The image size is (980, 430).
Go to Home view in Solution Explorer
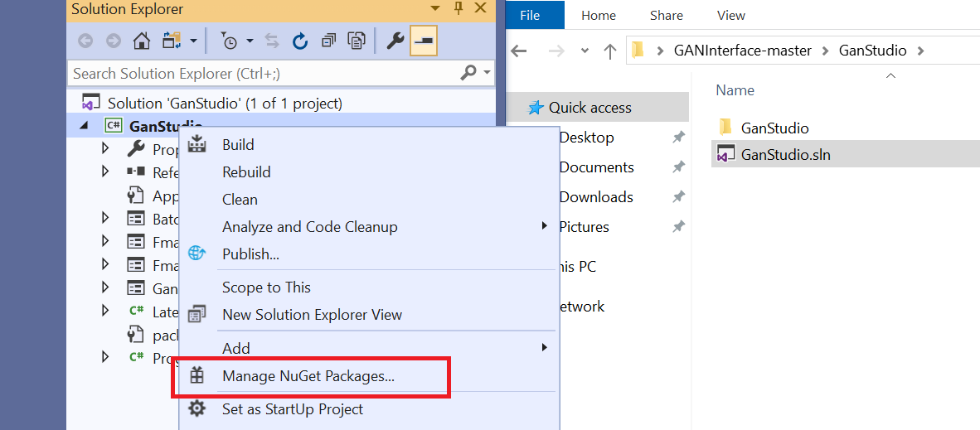pyautogui.click(x=142, y=41)
